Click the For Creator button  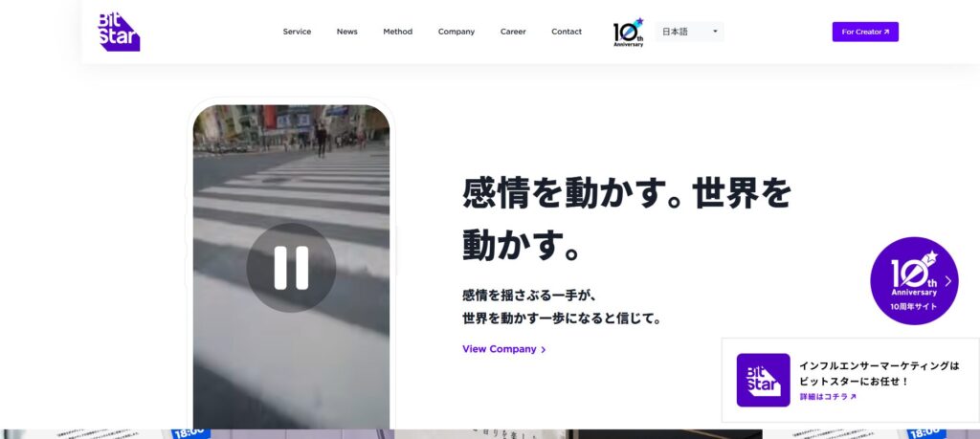pos(865,32)
